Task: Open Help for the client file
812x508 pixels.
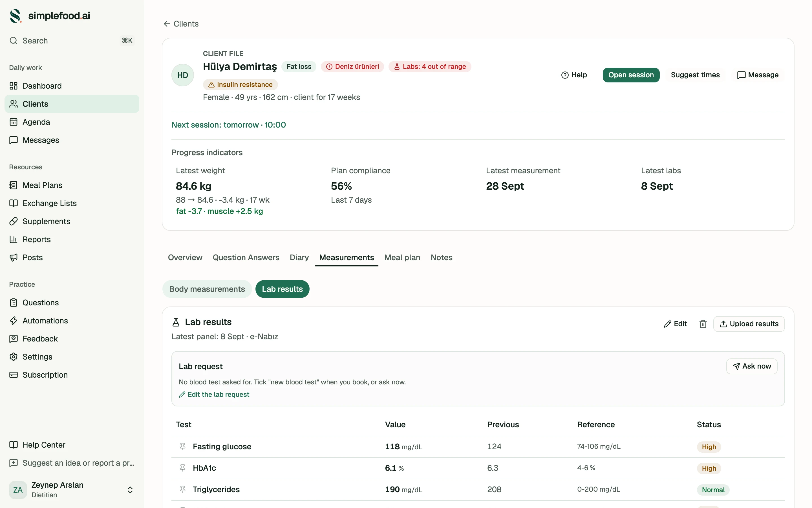Action: pyautogui.click(x=574, y=75)
